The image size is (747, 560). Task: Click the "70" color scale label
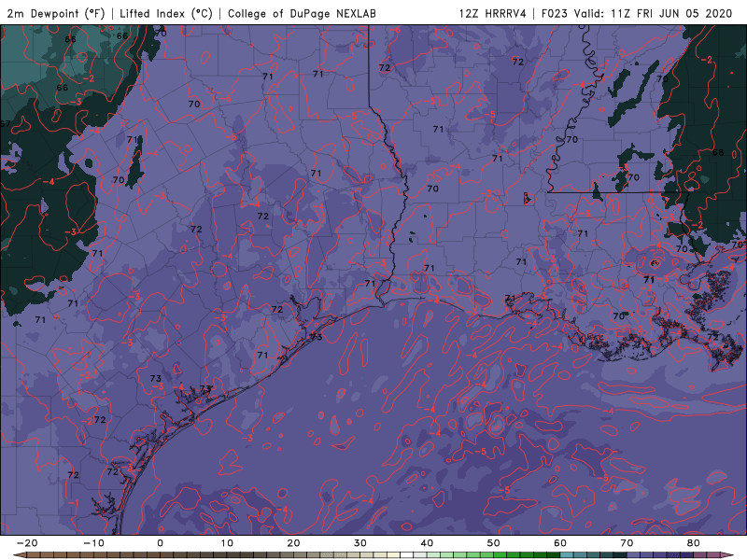coord(627,543)
